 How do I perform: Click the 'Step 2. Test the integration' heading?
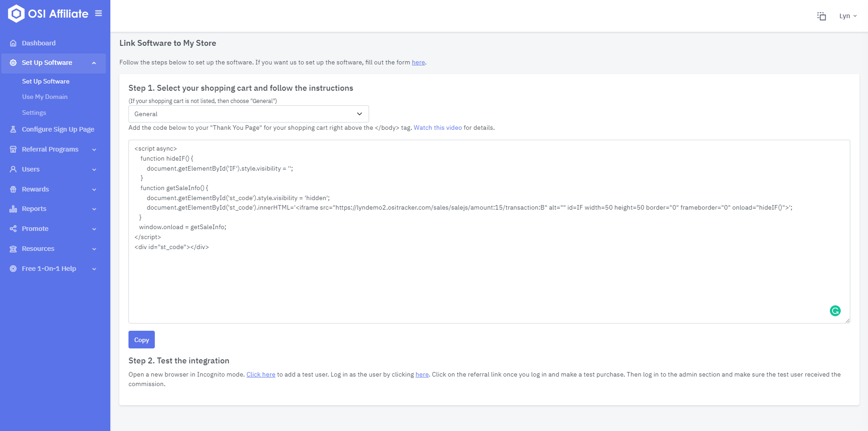pyautogui.click(x=179, y=361)
